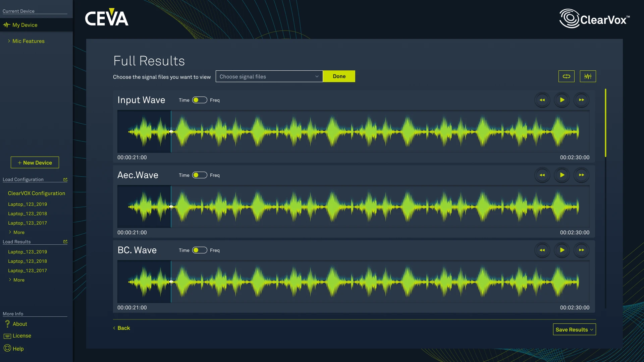Click the Input Wave playhead marker
This screenshot has width=644, height=362.
[x=171, y=132]
